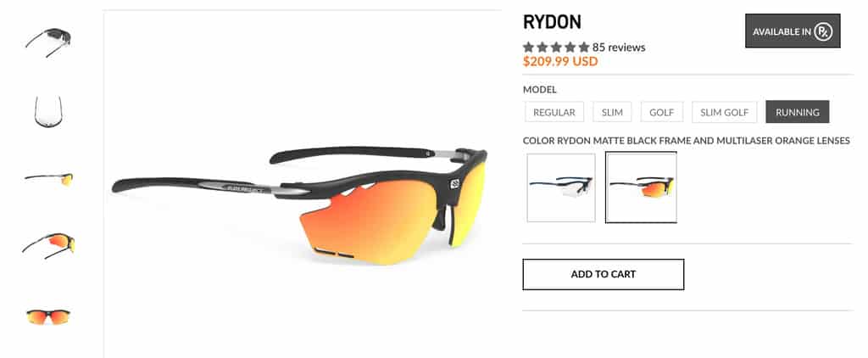The image size is (868, 358).
Task: Open the 85 reviews link
Action: coord(619,48)
